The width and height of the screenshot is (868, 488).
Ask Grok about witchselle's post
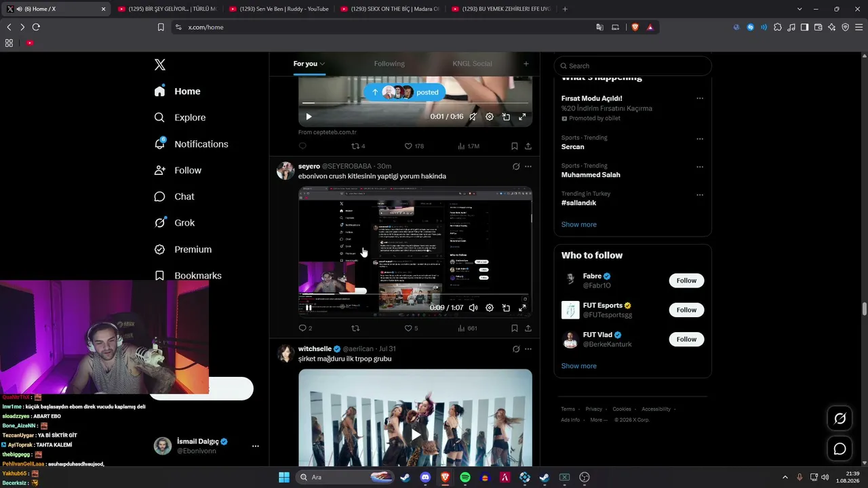click(x=516, y=349)
